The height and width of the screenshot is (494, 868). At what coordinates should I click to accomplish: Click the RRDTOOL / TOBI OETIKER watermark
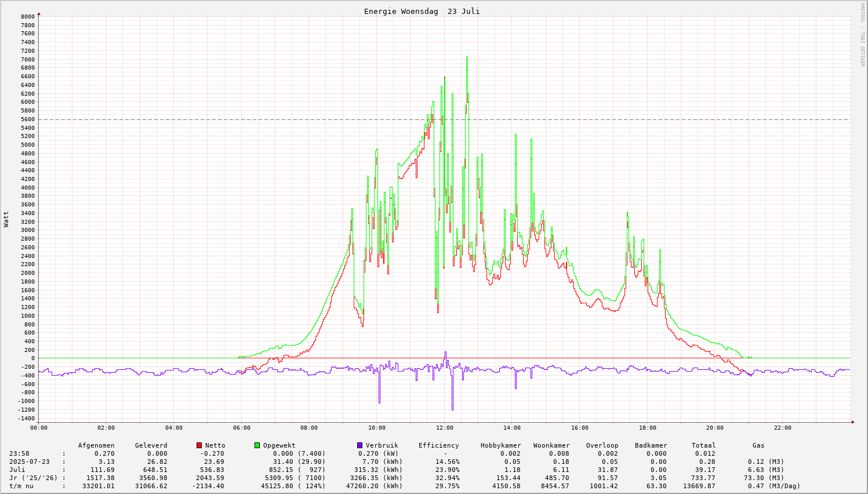862,34
